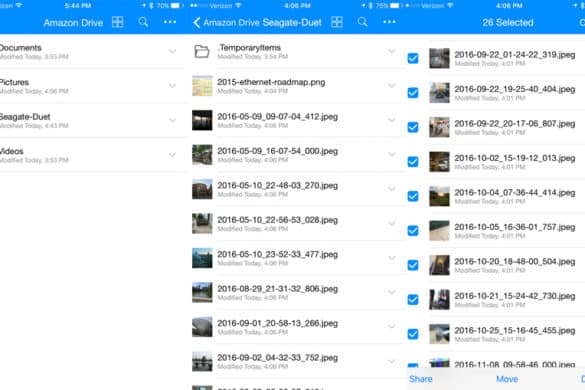Open thumbnail of 2015-ethernet-roadmap.png
Image resolution: width=585 pixels, height=390 pixels.
click(x=202, y=85)
